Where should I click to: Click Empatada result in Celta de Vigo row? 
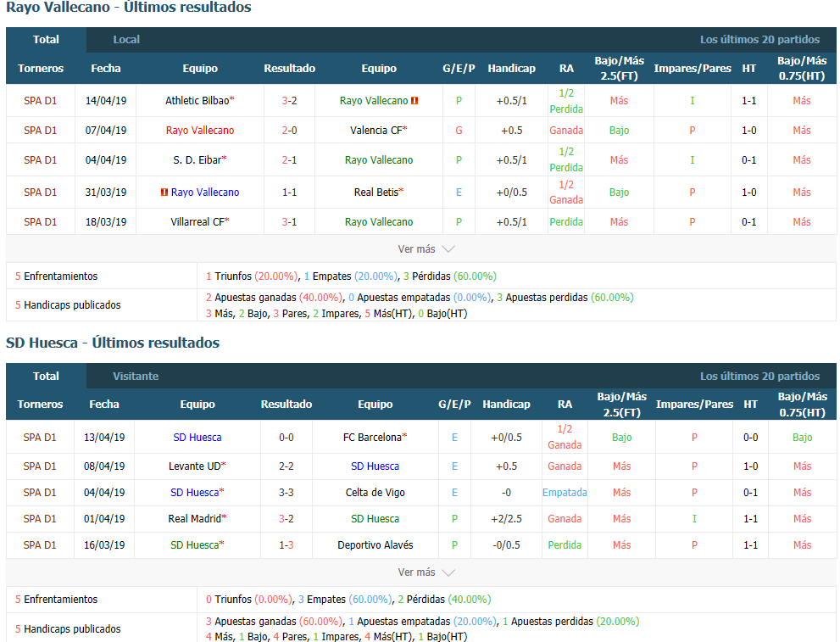pyautogui.click(x=565, y=493)
